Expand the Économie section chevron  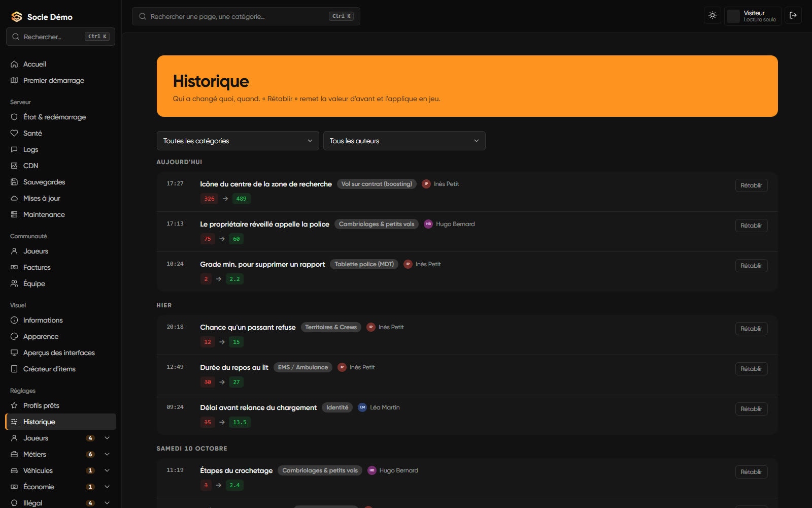coord(107,487)
